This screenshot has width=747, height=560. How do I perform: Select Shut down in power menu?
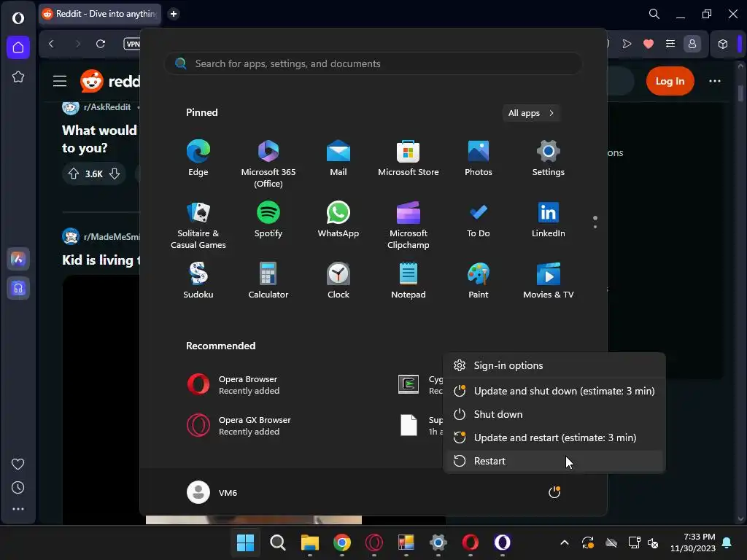tap(554, 414)
